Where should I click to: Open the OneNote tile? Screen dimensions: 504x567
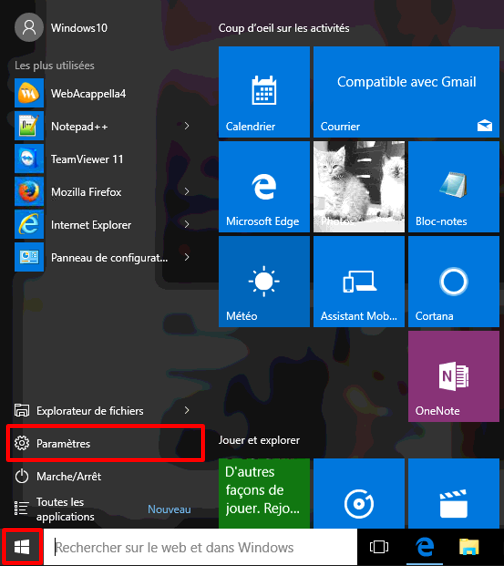pyautogui.click(x=454, y=376)
